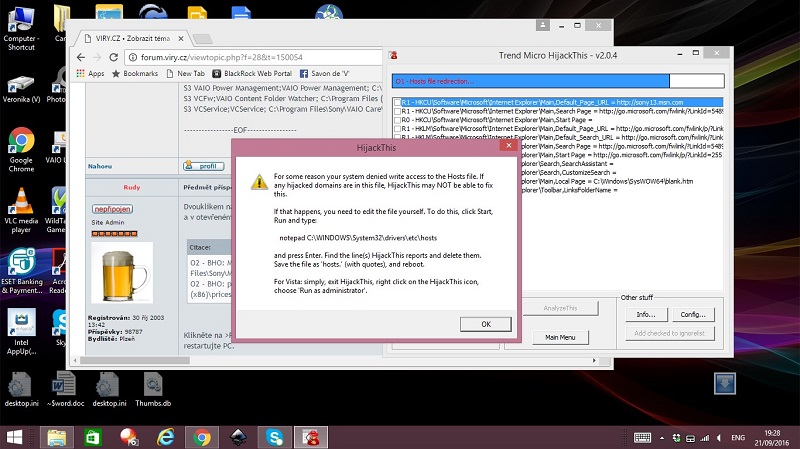800x449 pixels.
Task: Open ESET Banking & Payment desktop icon
Action: [x=21, y=271]
